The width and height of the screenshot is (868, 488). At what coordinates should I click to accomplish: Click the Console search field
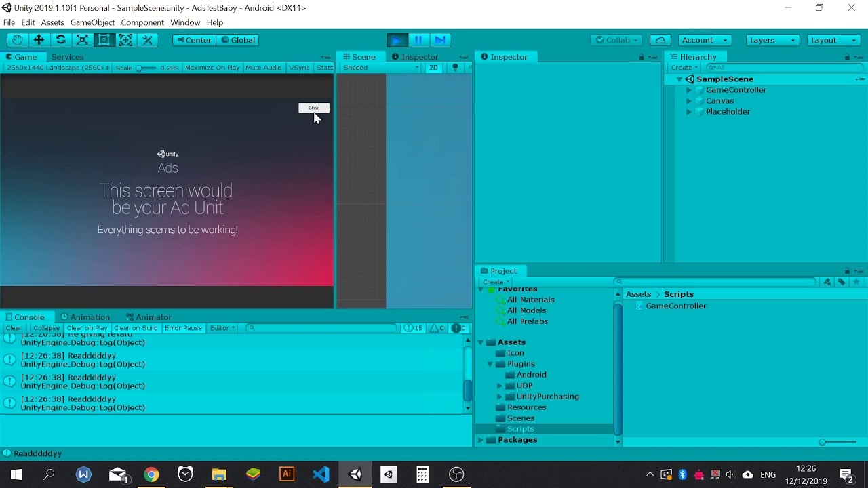(x=321, y=328)
